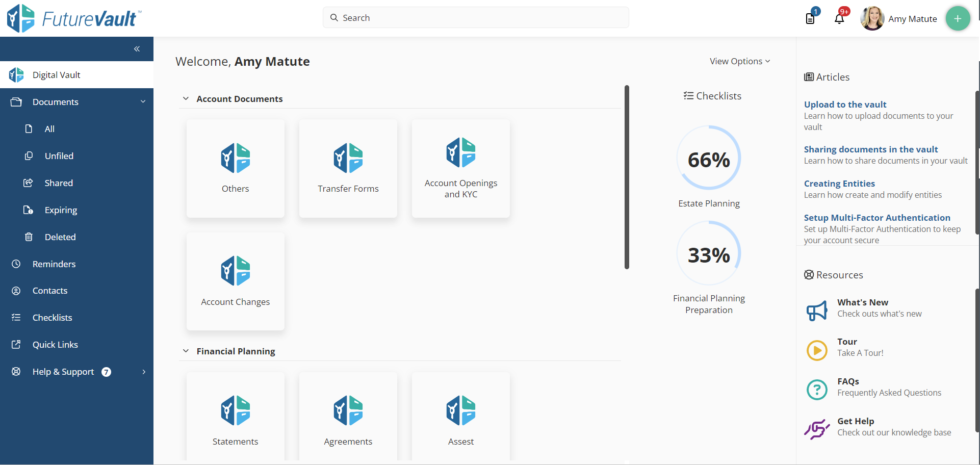Open the Others folder card

point(236,168)
